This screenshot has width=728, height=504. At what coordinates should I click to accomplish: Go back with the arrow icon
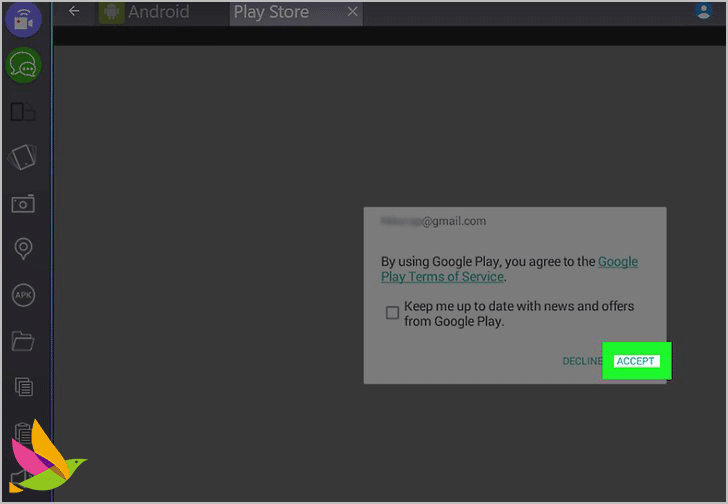(74, 11)
